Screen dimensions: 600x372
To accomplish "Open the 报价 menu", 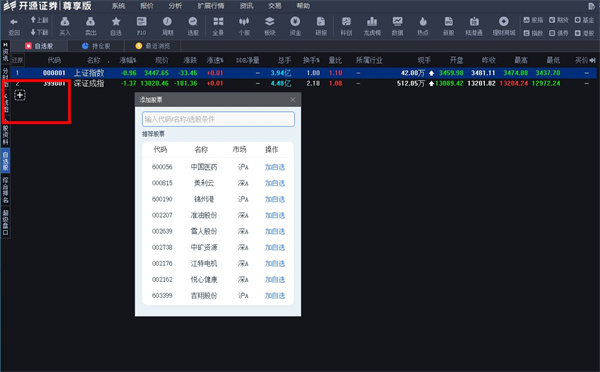I will pyautogui.click(x=147, y=6).
